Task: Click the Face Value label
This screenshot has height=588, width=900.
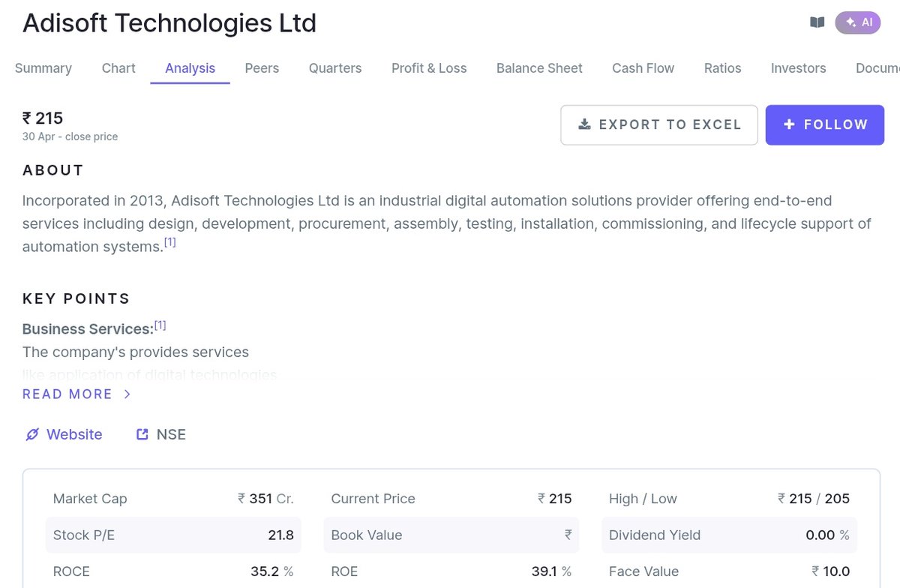Action: 643,571
